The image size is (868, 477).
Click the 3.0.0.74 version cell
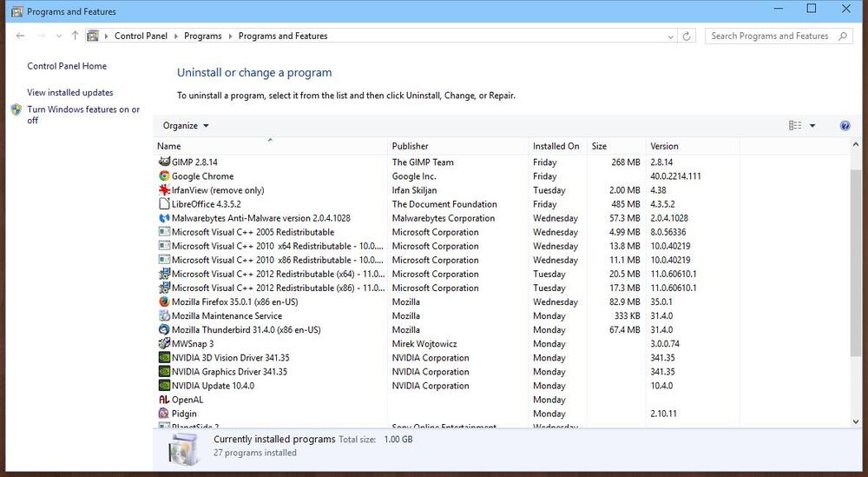pyautogui.click(x=665, y=343)
